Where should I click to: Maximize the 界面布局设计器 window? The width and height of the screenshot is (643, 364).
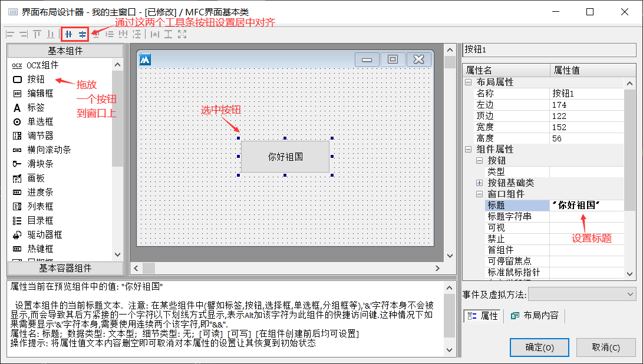pyautogui.click(x=590, y=12)
